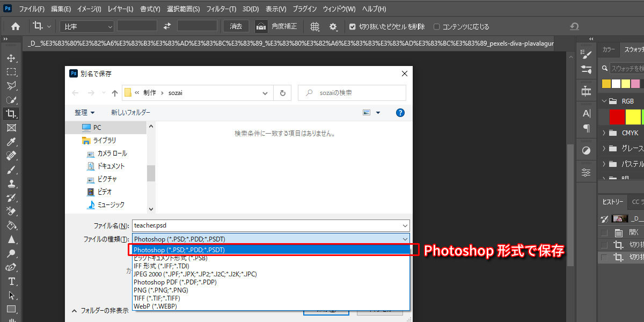Expand the address path dropdown in dialog
644x322 pixels.
[265, 93]
